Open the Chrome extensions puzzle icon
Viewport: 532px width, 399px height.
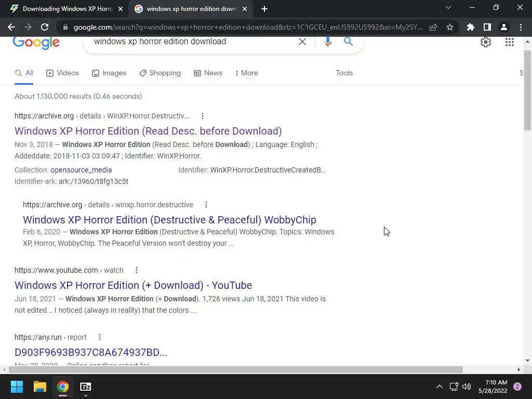(x=471, y=27)
